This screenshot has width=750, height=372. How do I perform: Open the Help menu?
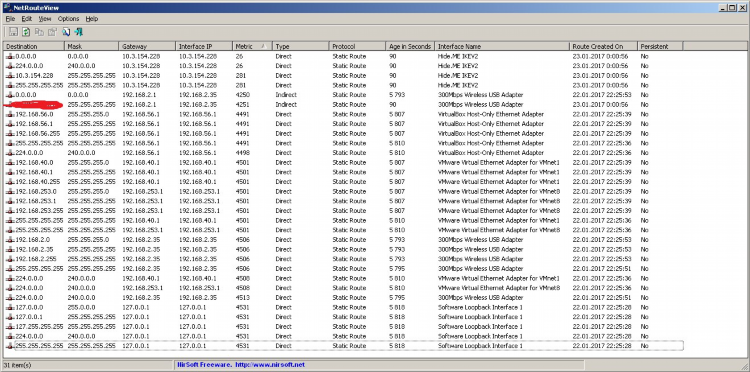(x=92, y=19)
